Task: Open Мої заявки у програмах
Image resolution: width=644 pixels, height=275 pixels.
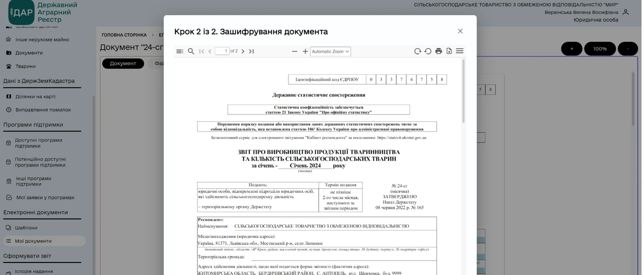Action: (x=45, y=198)
